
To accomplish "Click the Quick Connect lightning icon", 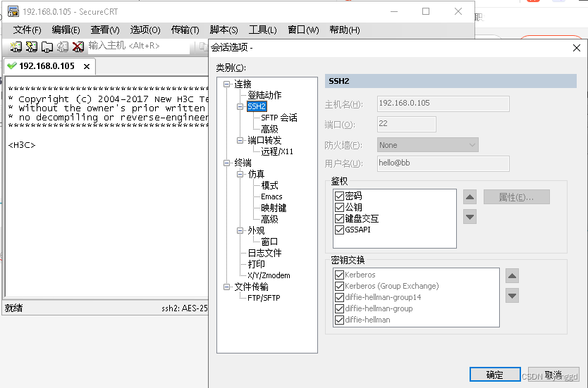I will pos(32,46).
